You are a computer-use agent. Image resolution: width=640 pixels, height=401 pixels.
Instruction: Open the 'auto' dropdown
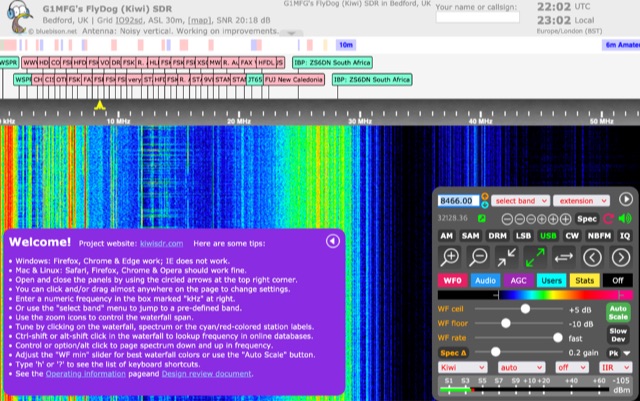[x=521, y=368]
